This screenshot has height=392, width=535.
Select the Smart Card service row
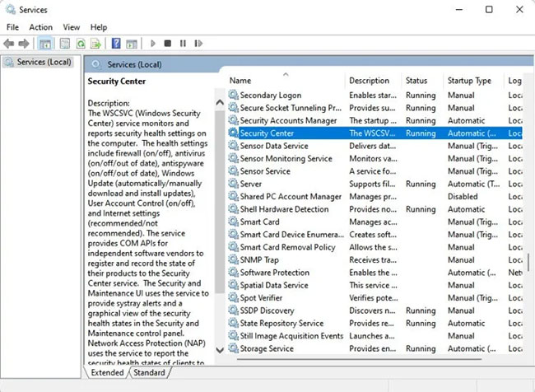(259, 222)
